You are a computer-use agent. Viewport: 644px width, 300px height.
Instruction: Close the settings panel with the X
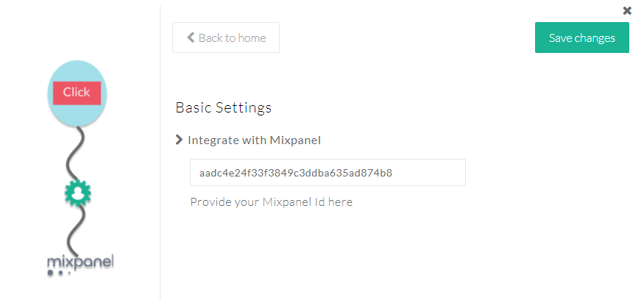(x=627, y=10)
